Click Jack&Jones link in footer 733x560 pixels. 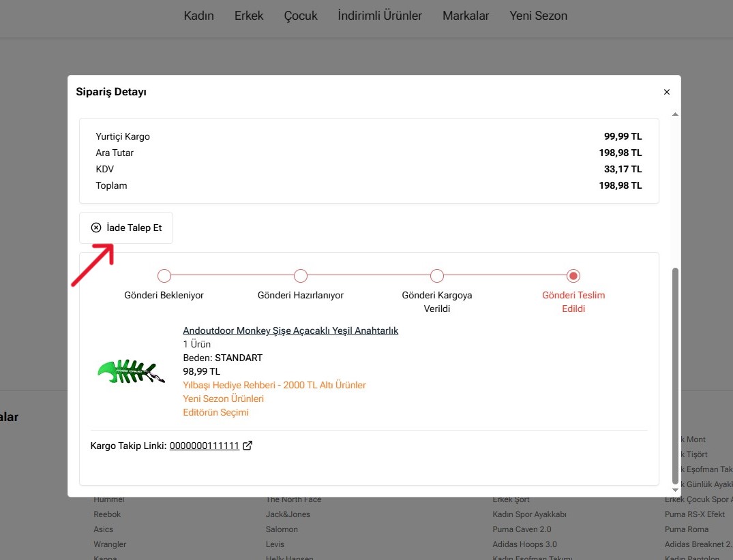point(288,514)
